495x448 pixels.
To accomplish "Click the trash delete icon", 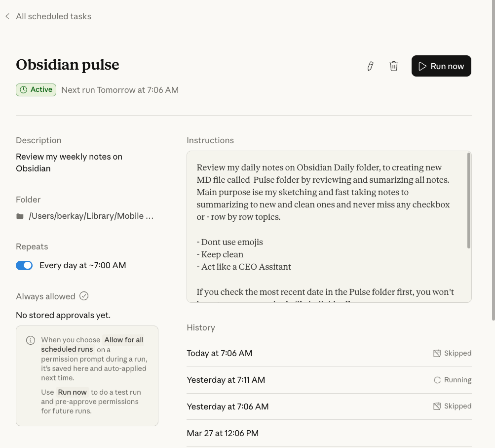I will [x=394, y=66].
